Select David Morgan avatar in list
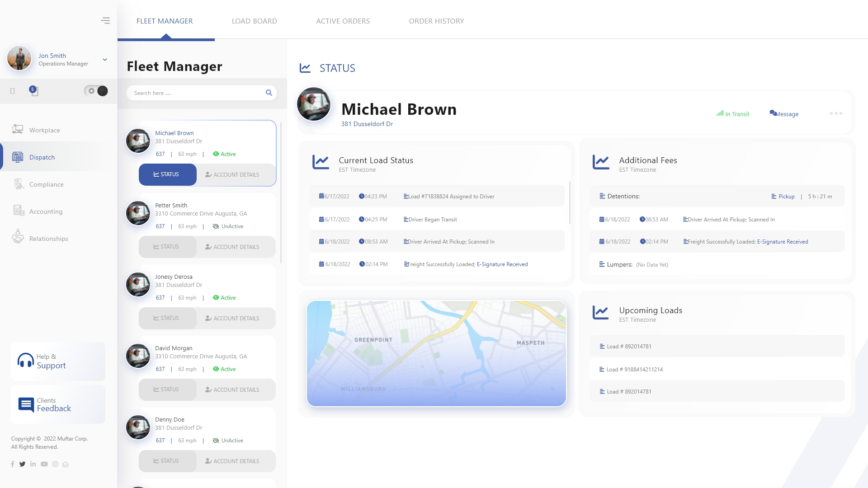The height and width of the screenshot is (488, 868). click(x=138, y=356)
